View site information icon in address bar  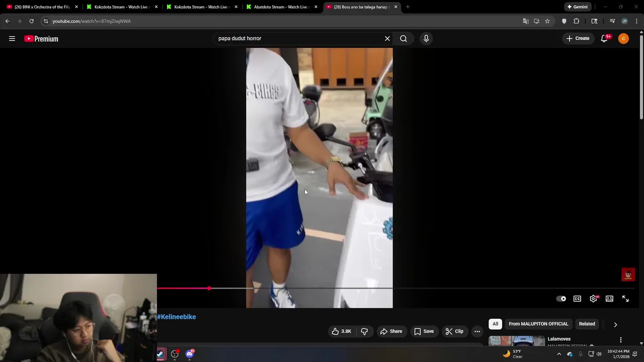(46, 21)
